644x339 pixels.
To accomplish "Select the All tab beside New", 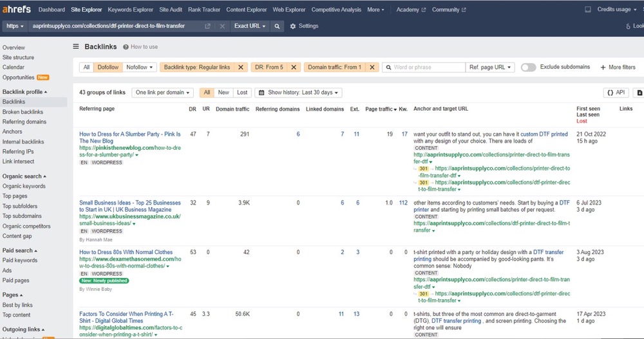I will point(207,93).
